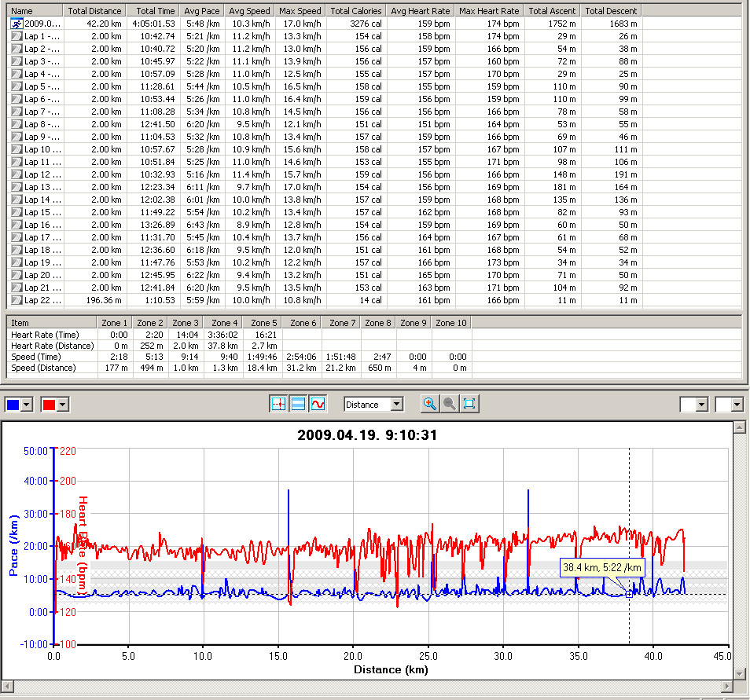Click the greyed zoom out magnifier icon
The width and height of the screenshot is (750, 700).
click(450, 404)
